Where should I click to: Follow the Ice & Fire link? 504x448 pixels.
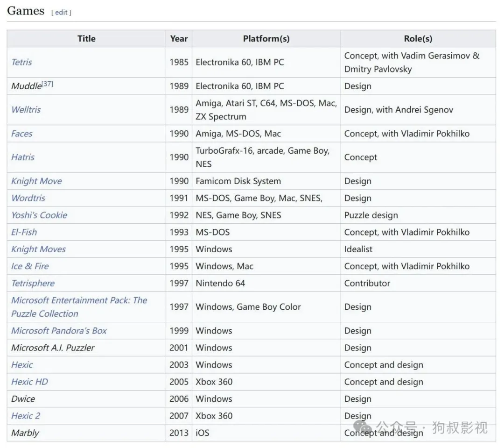pos(30,266)
